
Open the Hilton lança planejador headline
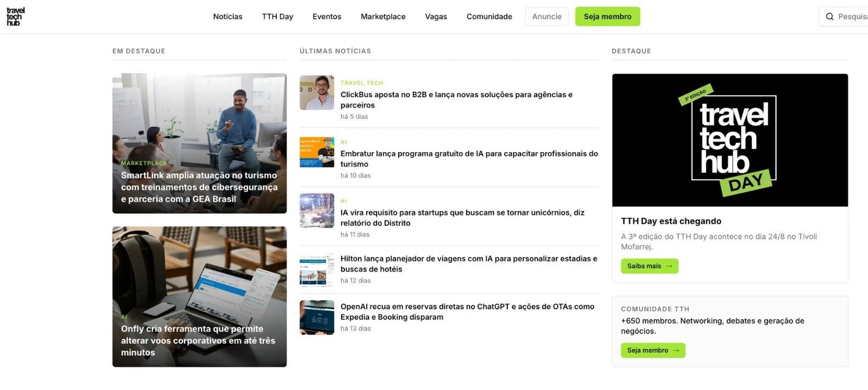(469, 264)
